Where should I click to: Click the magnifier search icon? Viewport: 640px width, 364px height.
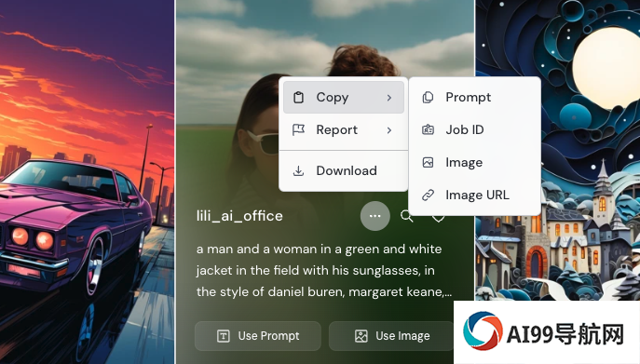[406, 216]
